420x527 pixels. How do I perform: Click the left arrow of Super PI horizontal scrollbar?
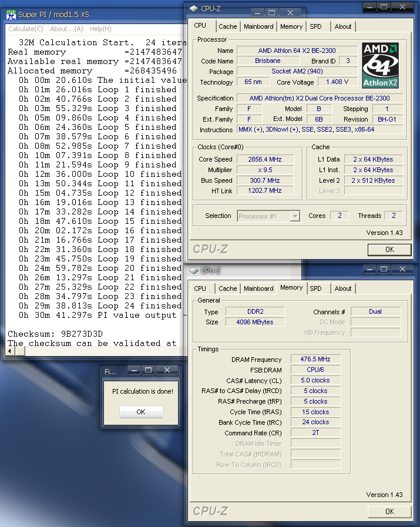(x=9, y=351)
